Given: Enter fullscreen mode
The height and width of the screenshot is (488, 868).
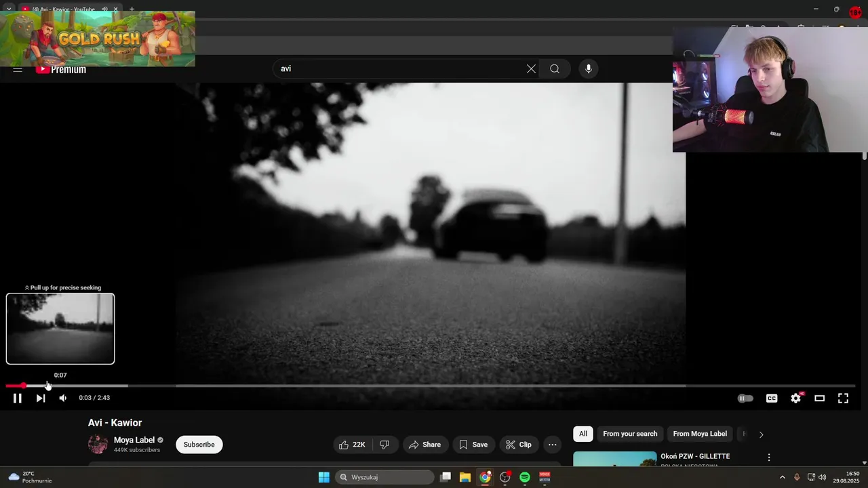Looking at the screenshot, I should 843,399.
